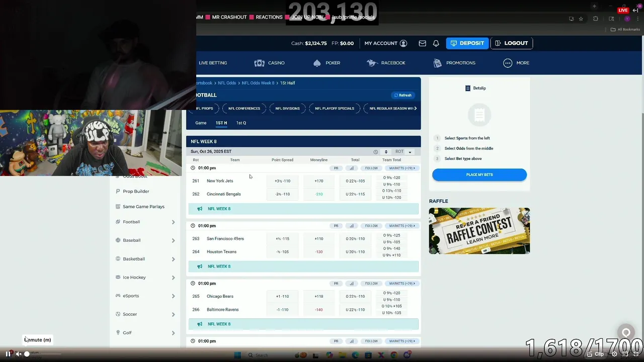The image size is (644, 362).
Task: Open the Casino section icon
Action: [259, 63]
